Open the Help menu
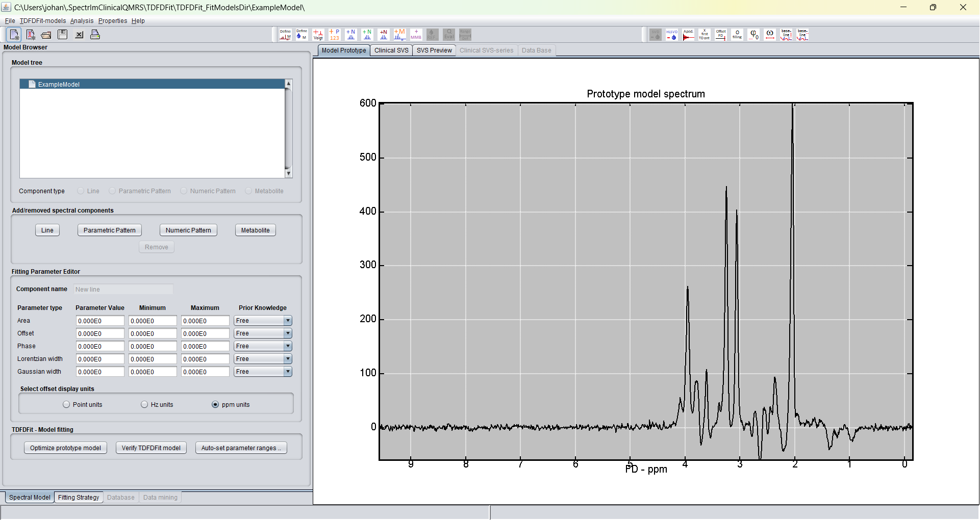Viewport: 980px width, 520px height. [138, 21]
